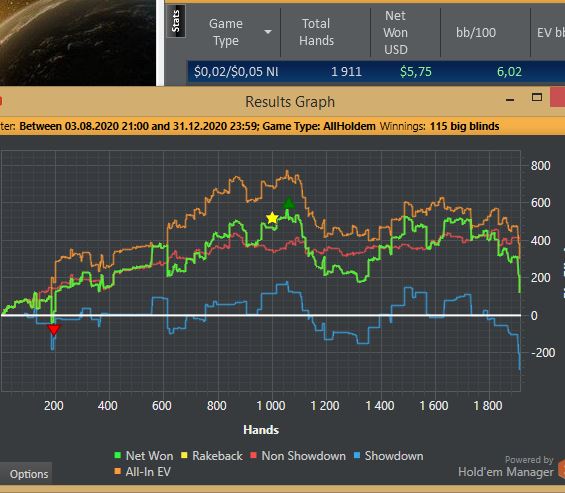Click total hands value 1 911

[x=346, y=72]
